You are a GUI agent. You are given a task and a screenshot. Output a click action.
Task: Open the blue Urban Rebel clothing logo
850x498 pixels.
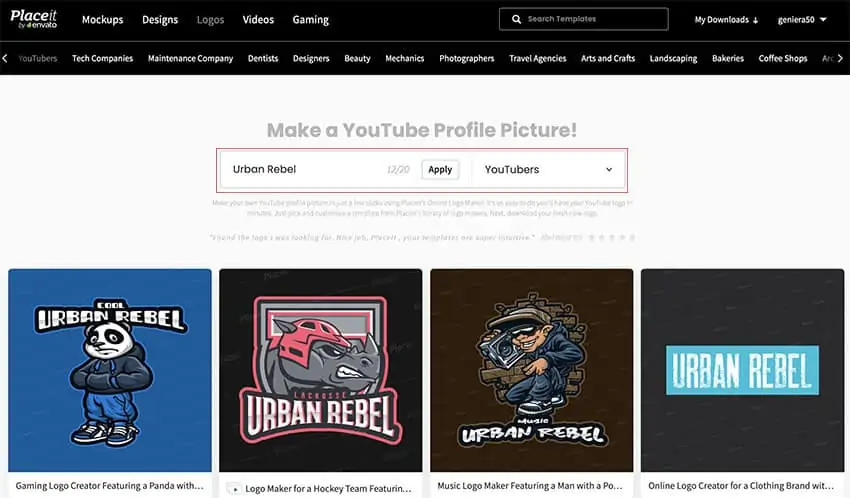pos(742,371)
